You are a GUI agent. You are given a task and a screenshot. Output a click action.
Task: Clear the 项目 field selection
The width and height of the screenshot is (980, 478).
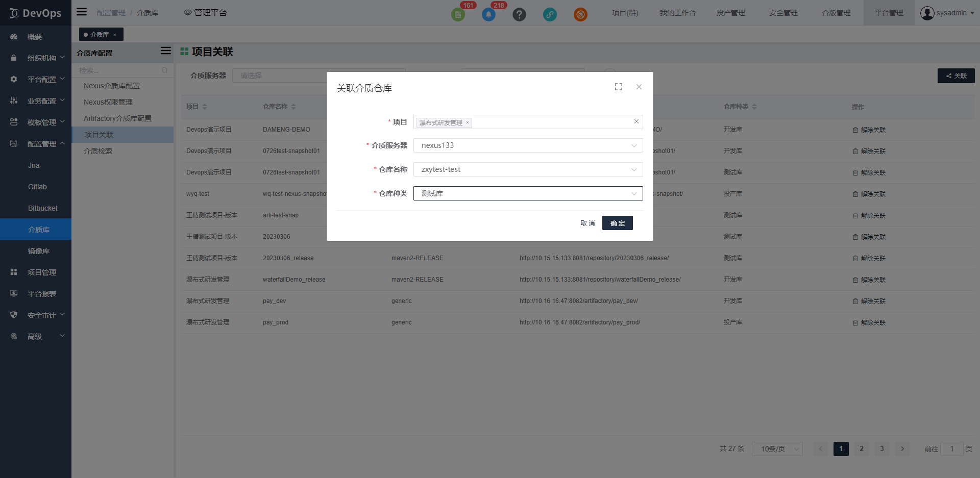tap(636, 121)
